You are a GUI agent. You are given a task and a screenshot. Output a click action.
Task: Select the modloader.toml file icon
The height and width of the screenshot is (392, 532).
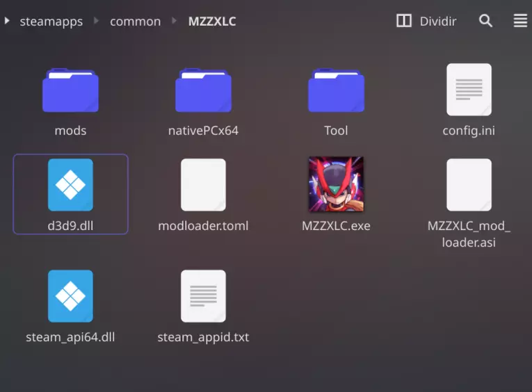[x=203, y=185]
